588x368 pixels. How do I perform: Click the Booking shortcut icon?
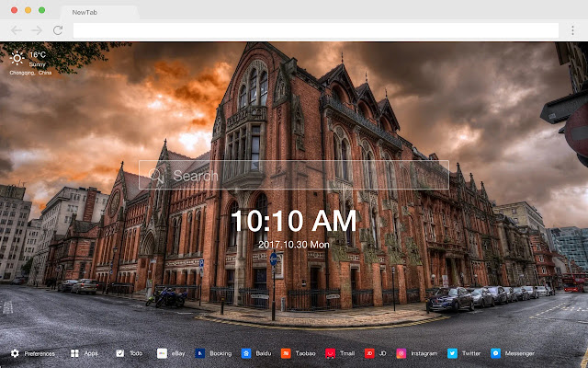[200, 353]
